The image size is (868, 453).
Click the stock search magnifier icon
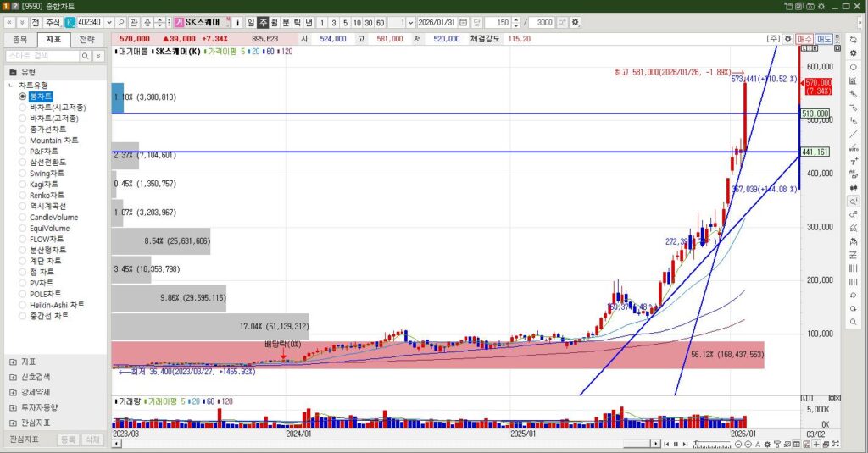(x=121, y=22)
